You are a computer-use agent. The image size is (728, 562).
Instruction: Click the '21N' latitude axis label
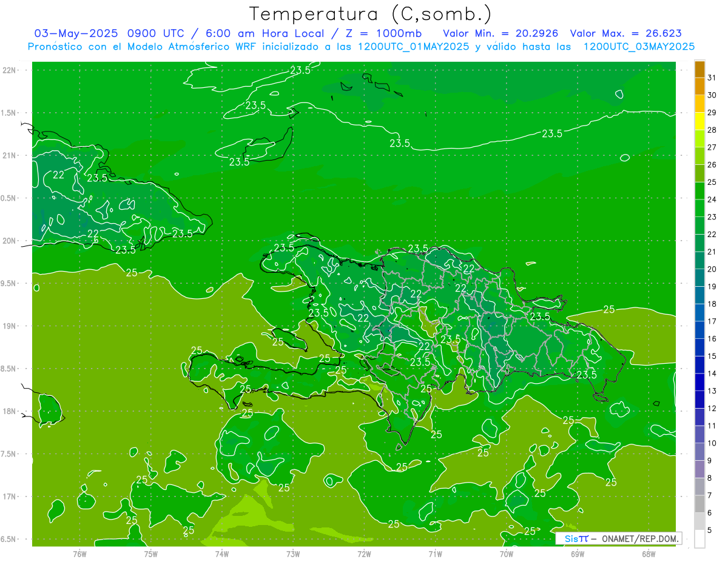tap(10, 155)
